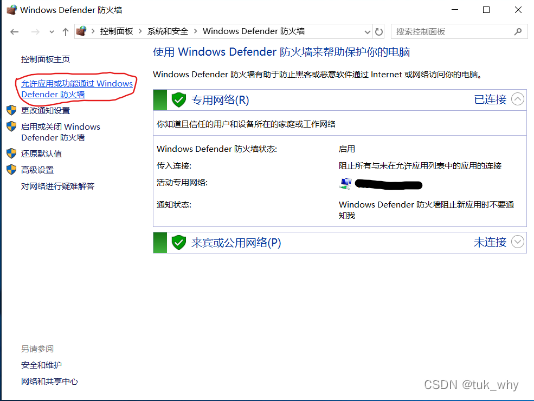Refresh the page with the refresh icon
The image size is (534, 401).
tap(379, 32)
